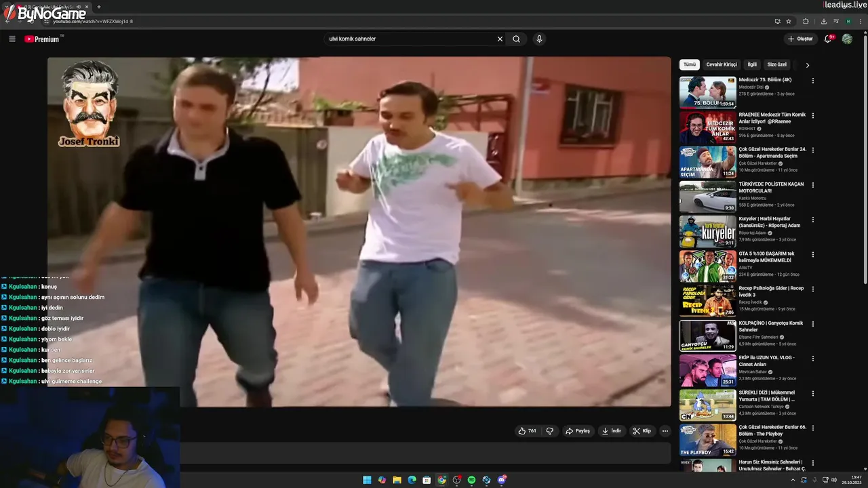Viewport: 868px width, 488px height.
Task: Open options menu for Medcezir 75. Bölüm
Action: [813, 81]
